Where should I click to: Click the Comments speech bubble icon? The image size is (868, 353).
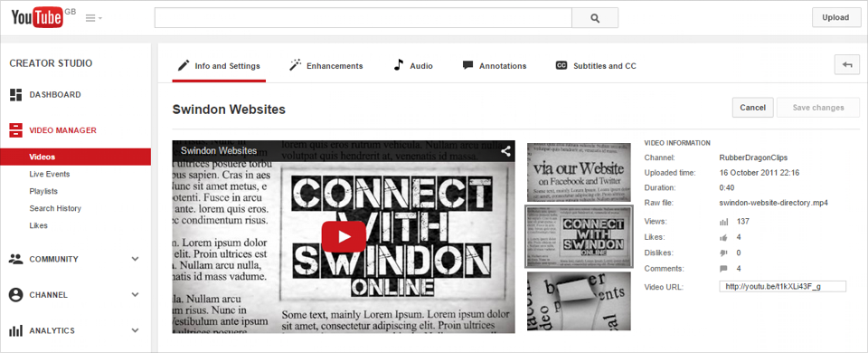pyautogui.click(x=723, y=269)
